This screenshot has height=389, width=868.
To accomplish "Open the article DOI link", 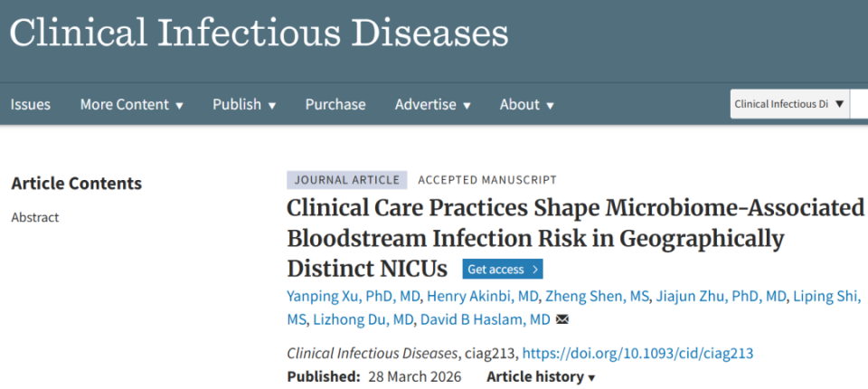I will pyautogui.click(x=637, y=353).
